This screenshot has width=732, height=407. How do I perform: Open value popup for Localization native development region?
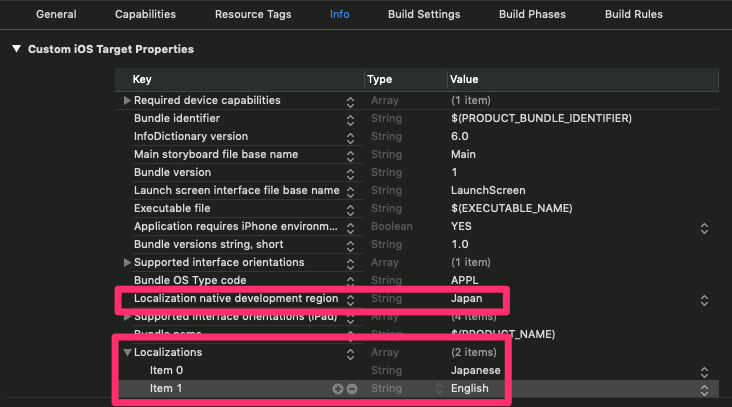coord(704,299)
